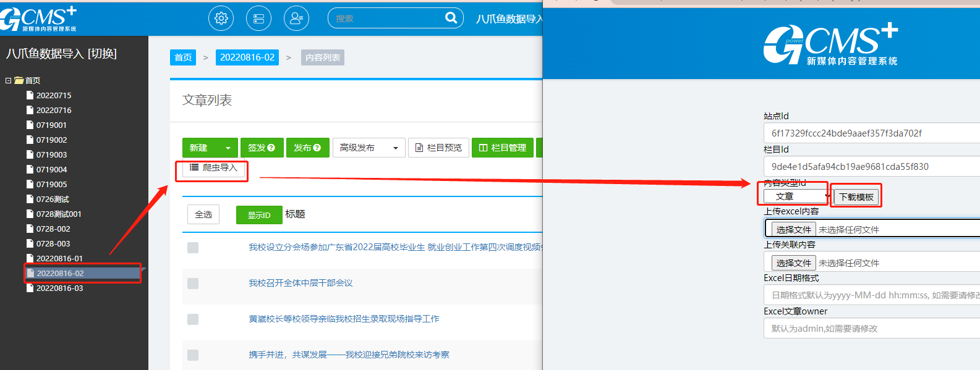The image size is (980, 370).
Task: Select 20220816-03 in the sidebar tree
Action: (x=59, y=288)
